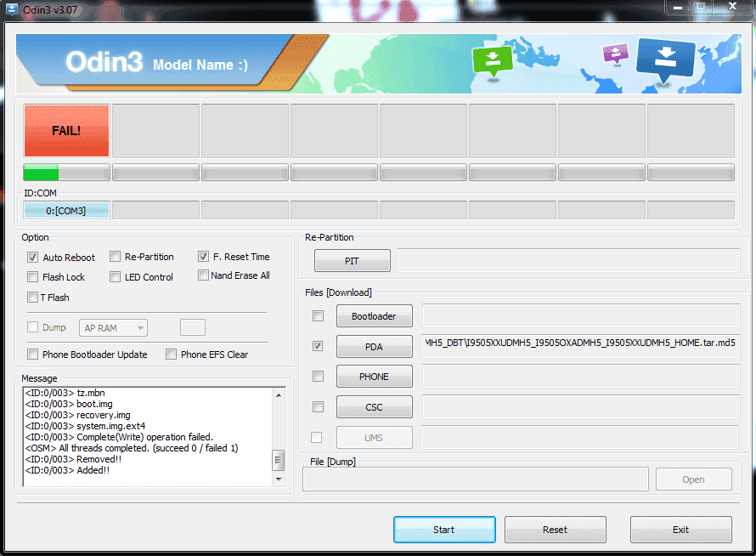
Task: Check Phone Bootloader Update option
Action: tap(32, 354)
